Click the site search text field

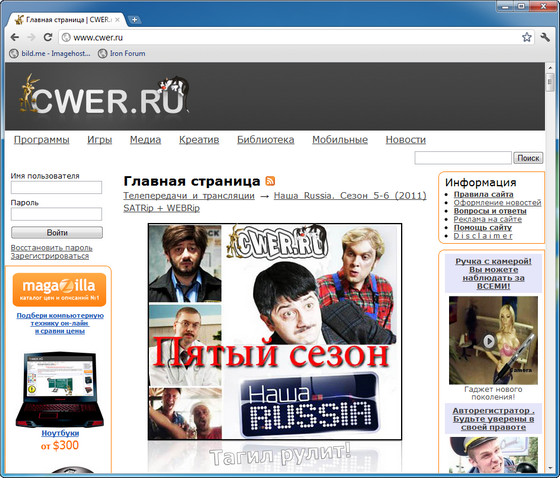click(463, 158)
